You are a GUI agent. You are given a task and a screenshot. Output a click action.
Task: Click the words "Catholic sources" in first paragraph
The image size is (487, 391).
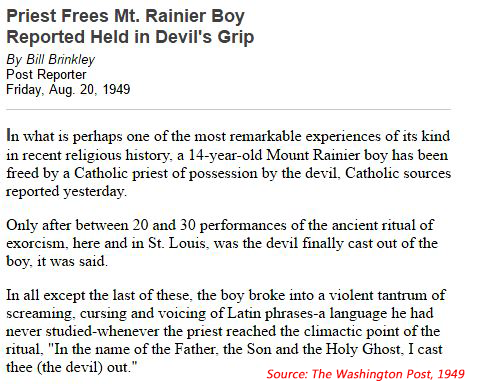click(398, 173)
